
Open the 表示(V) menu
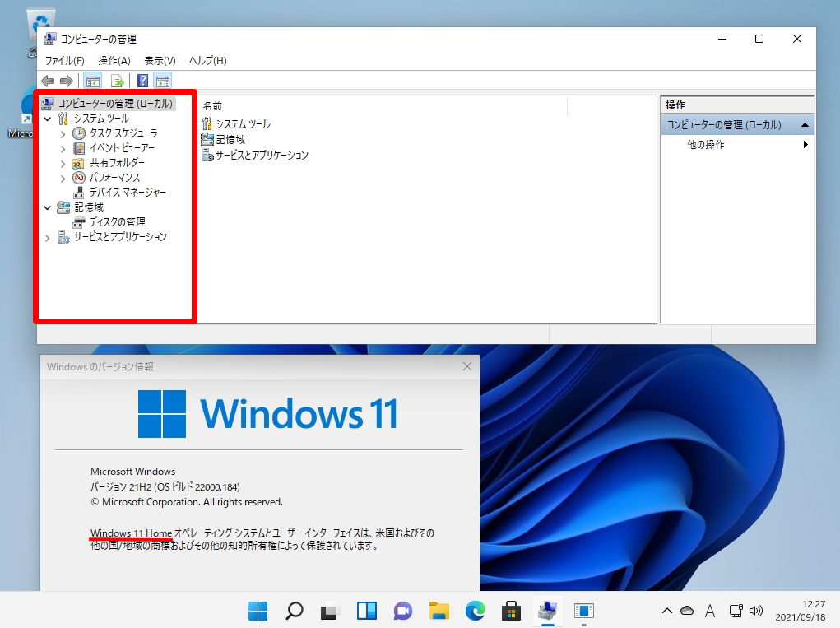pos(160,61)
